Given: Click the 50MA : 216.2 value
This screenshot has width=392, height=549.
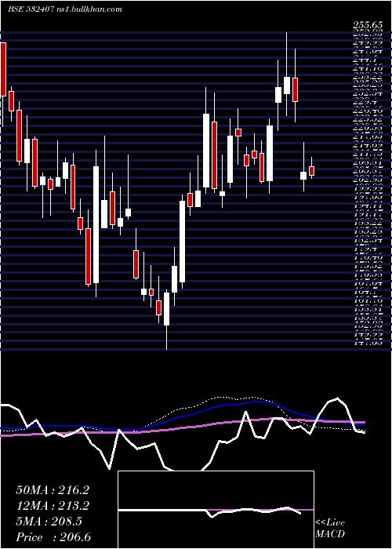Looking at the screenshot, I should 53,490.
